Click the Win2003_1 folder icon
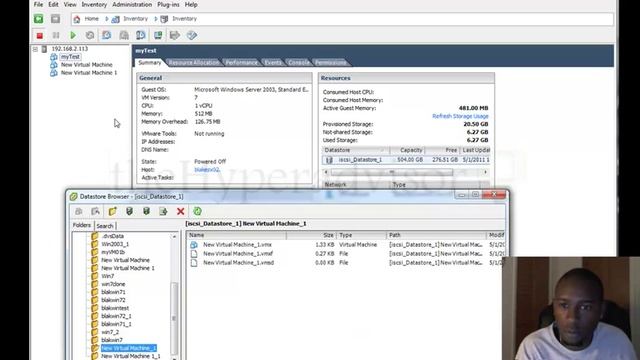Screen dimensions: 640x360 pyautogui.click(x=94, y=244)
